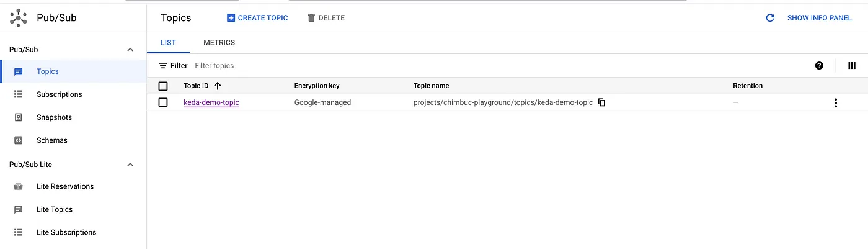Screen dimensions: 868x249
Task: Select the LIST tab
Action: (168, 43)
